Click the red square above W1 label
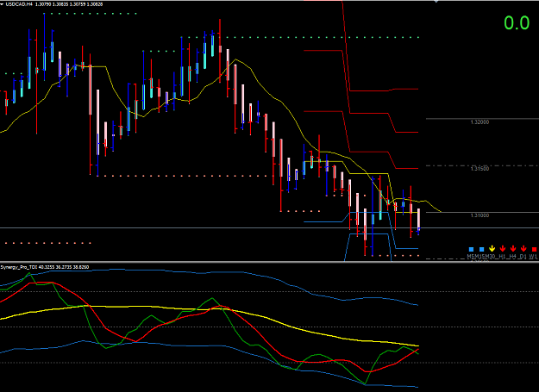Image resolution: width=539 pixels, height=392 pixels. 534,249
